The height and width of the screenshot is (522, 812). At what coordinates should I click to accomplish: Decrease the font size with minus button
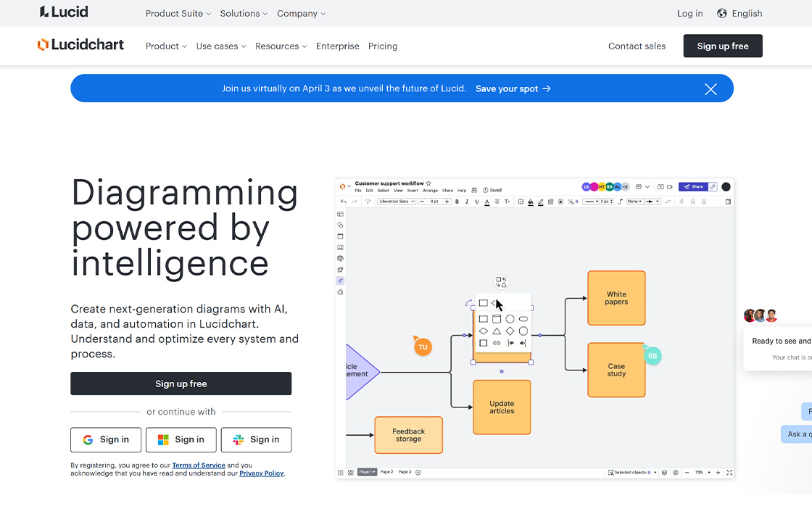click(422, 202)
